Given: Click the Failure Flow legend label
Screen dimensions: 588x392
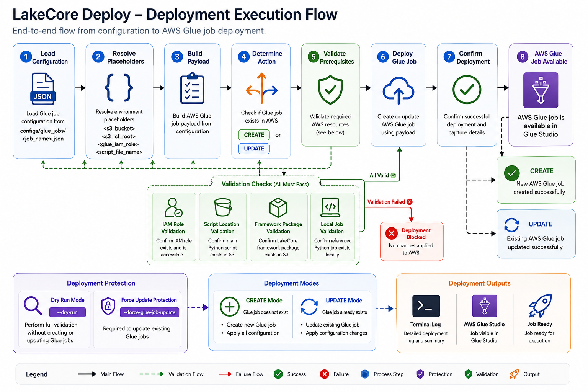Looking at the screenshot, I should [250, 374].
